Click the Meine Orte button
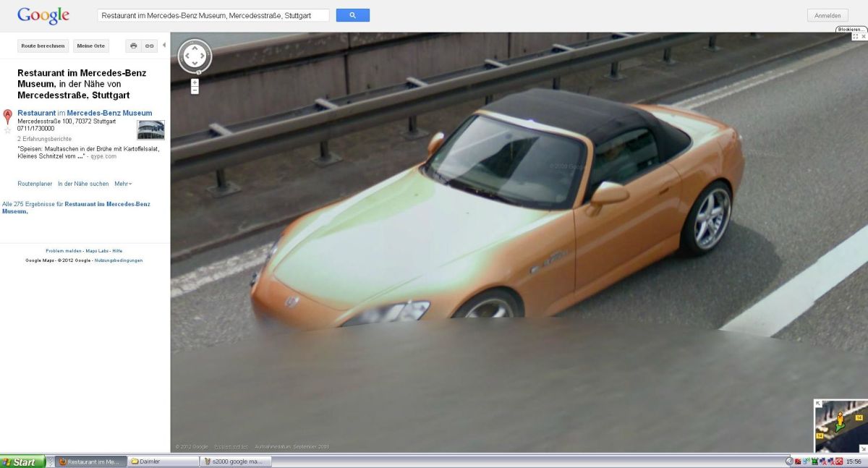 pos(91,46)
